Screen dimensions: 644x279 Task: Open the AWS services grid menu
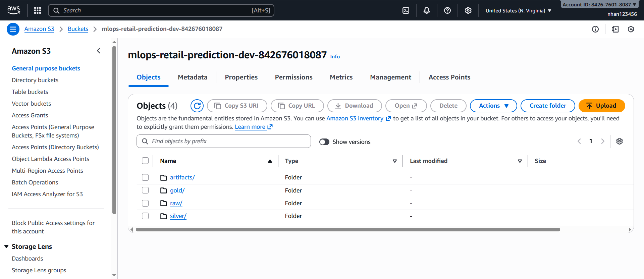pyautogui.click(x=38, y=10)
